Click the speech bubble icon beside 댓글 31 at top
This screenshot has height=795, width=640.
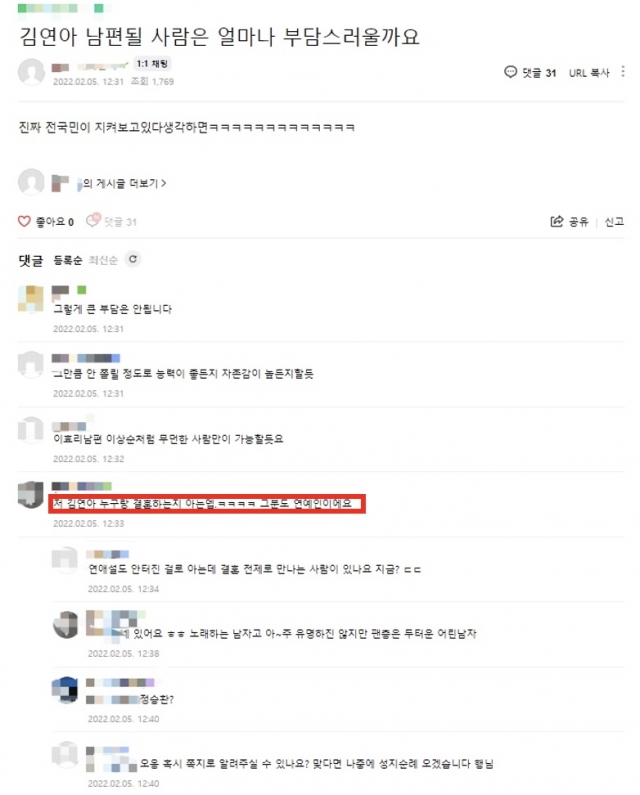(510, 72)
